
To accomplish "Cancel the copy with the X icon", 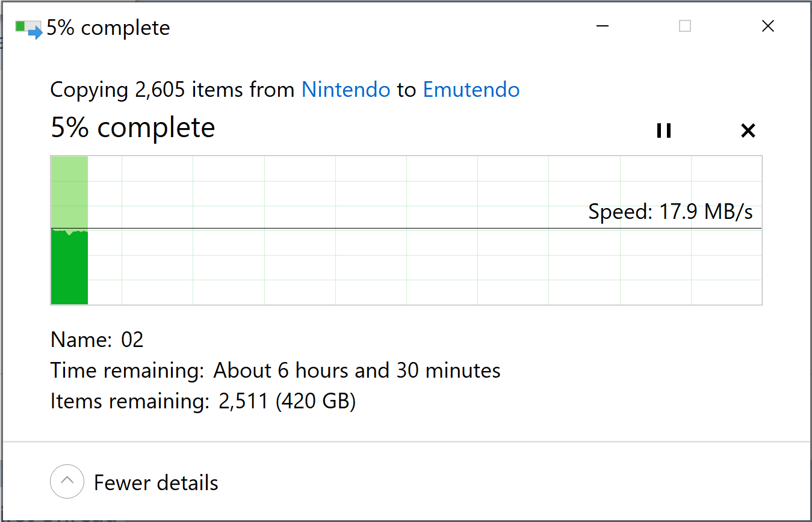I will (x=748, y=130).
